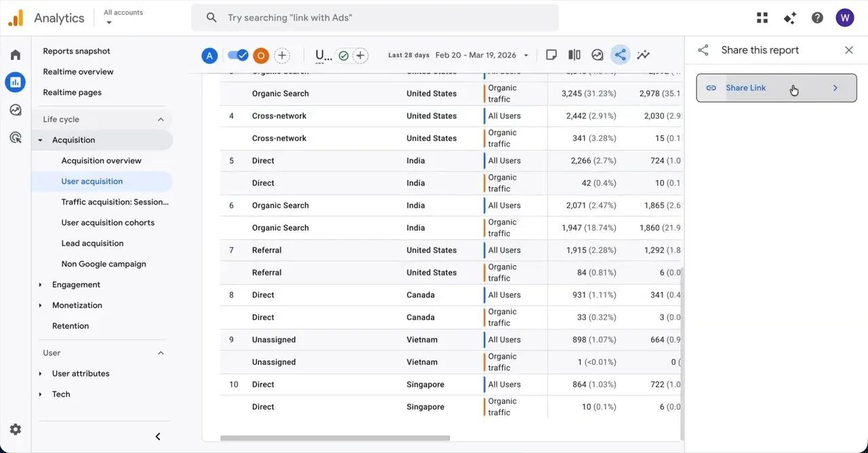Screen dimensions: 868x453
Task: Collapse the Acquisition tree group
Action: [41, 140]
